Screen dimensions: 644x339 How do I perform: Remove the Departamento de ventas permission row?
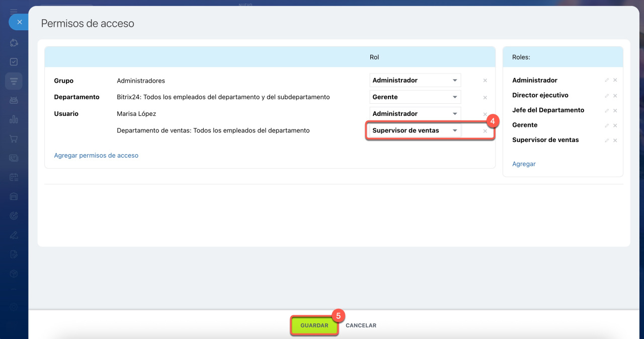point(485,131)
